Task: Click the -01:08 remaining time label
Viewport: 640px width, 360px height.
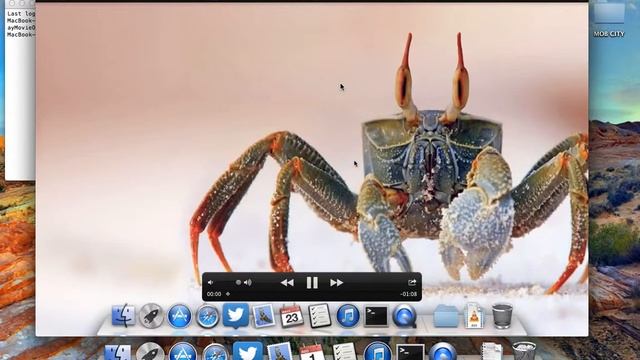Action: coord(409,294)
